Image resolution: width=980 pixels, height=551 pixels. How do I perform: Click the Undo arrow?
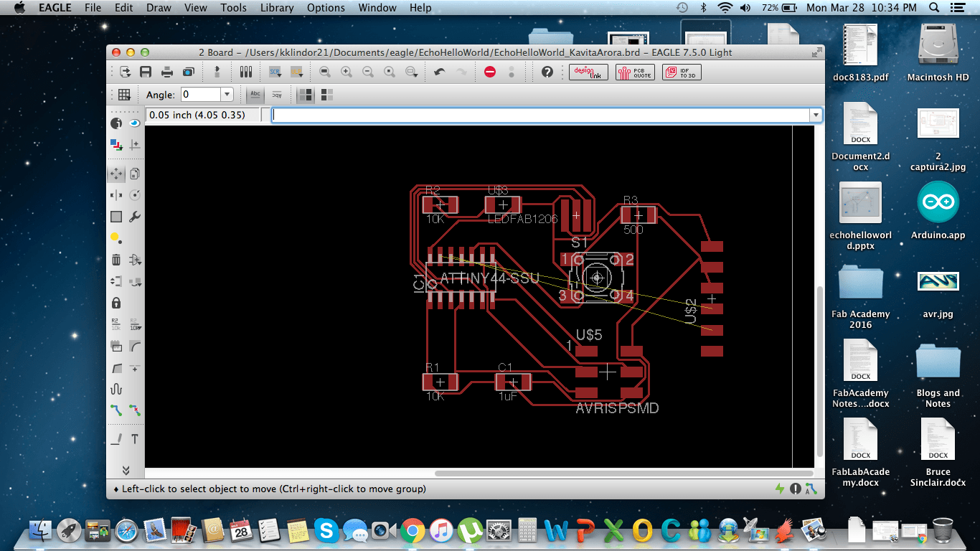(440, 72)
